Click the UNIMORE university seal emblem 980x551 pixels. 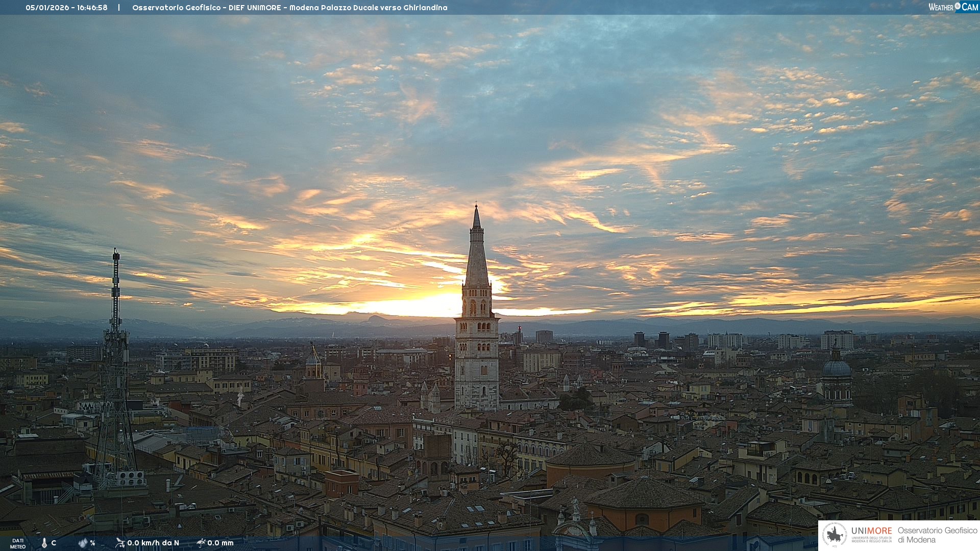[835, 535]
